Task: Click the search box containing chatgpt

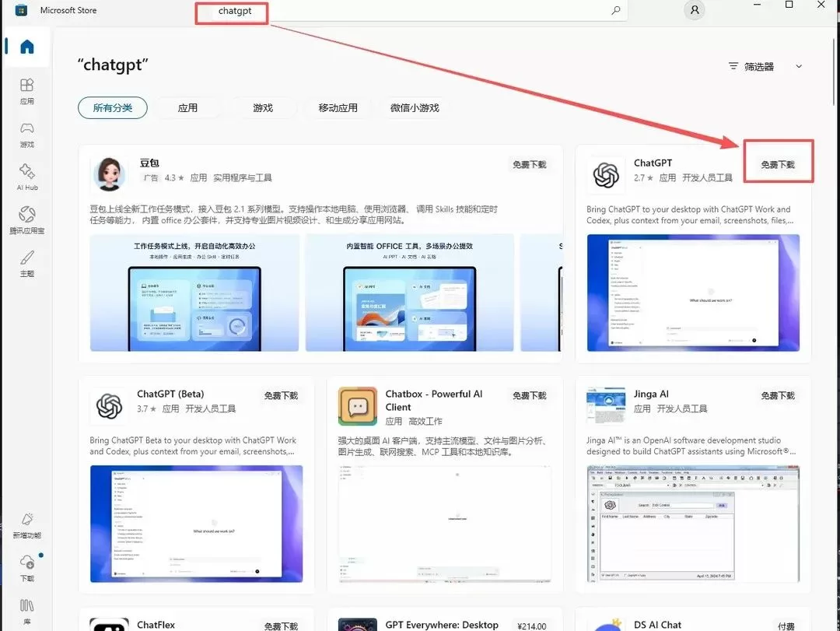Action: 411,11
